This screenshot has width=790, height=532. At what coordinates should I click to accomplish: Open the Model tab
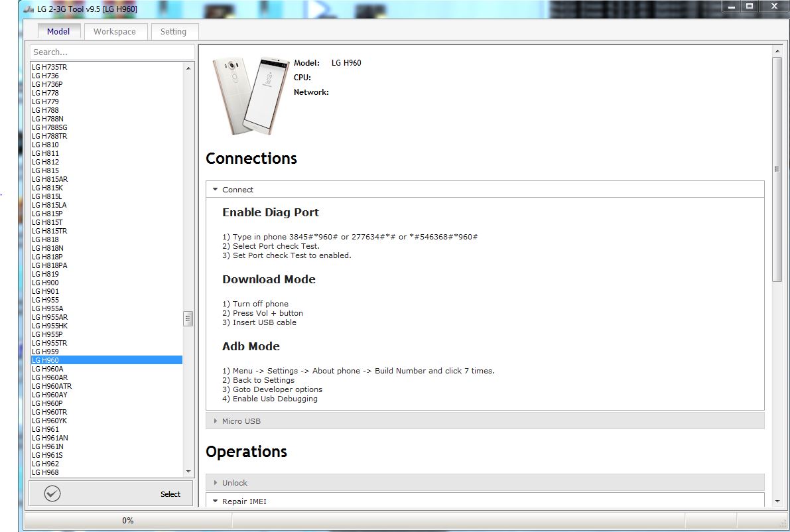click(x=58, y=31)
